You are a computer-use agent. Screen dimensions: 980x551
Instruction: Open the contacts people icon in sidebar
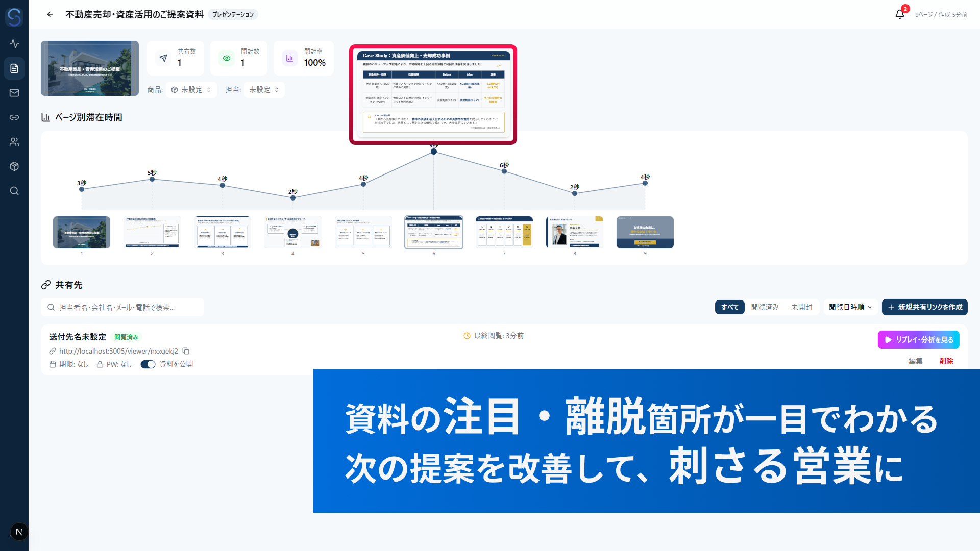pyautogui.click(x=14, y=142)
